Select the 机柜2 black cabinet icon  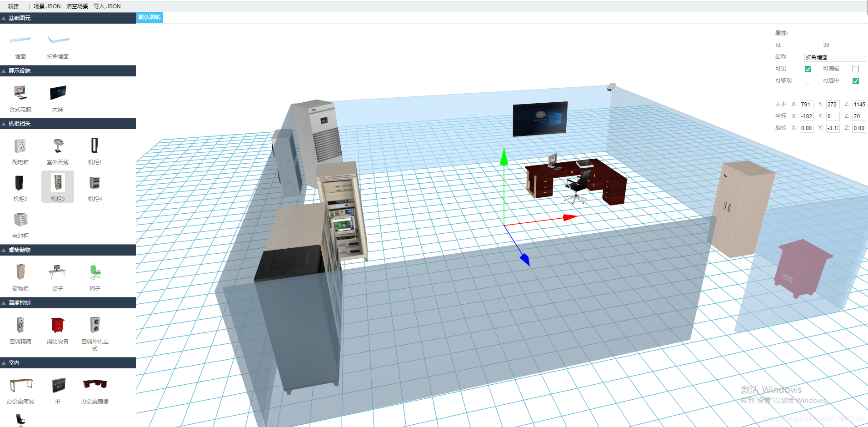[20, 183]
